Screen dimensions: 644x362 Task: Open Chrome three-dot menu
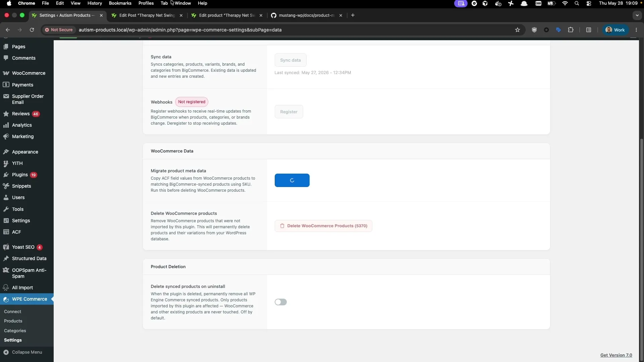(x=636, y=30)
